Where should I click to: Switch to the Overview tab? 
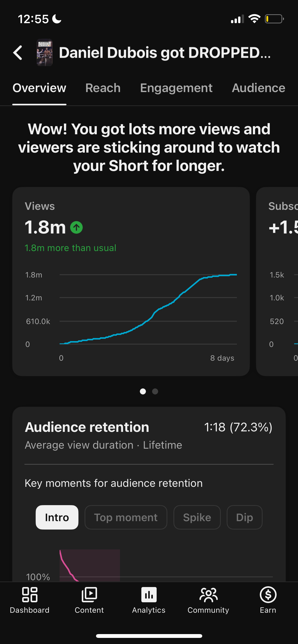click(x=39, y=88)
